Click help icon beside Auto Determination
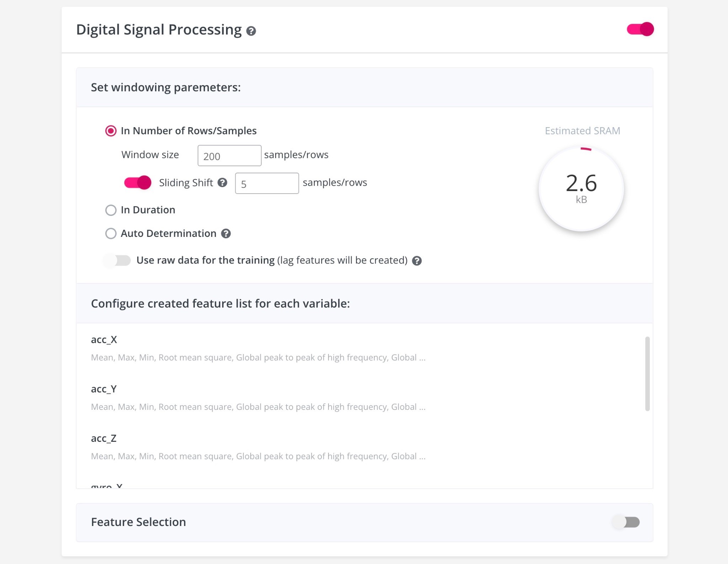Viewport: 728px width, 564px height. coord(226,234)
